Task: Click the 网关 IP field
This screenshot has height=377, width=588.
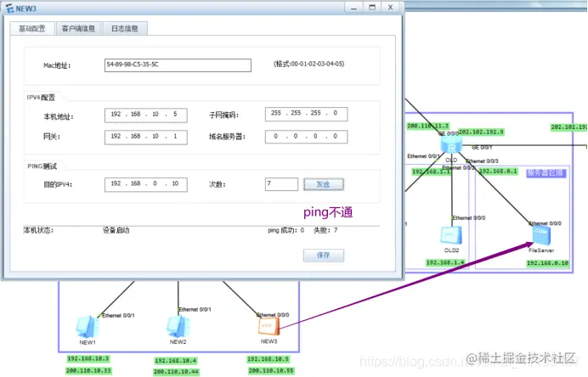Action: (x=146, y=137)
